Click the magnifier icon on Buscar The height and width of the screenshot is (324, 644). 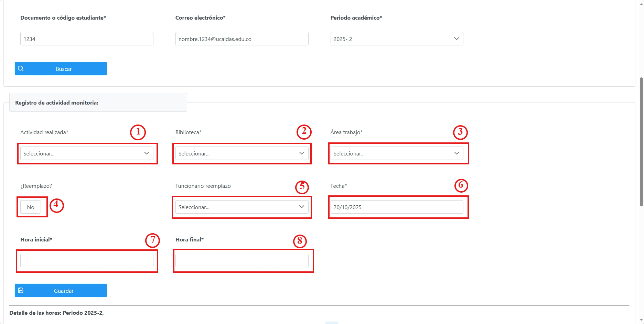click(x=21, y=68)
